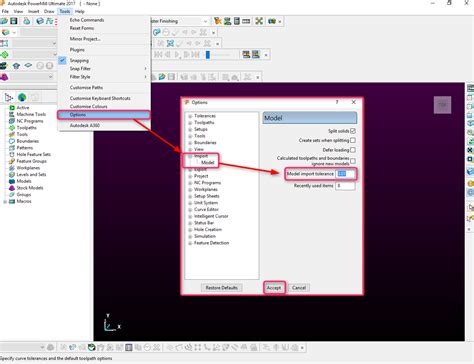Toggle the Split solids checkbox
Screen dimensions: 474x364
[353, 131]
